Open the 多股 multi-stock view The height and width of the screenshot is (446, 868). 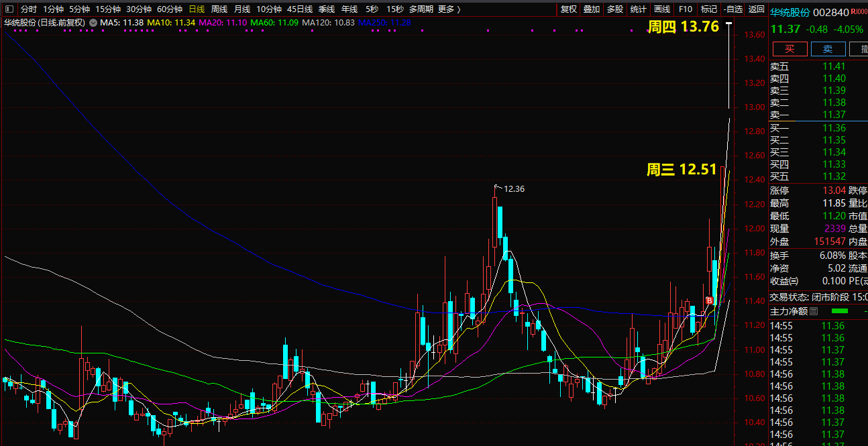pyautogui.click(x=615, y=9)
